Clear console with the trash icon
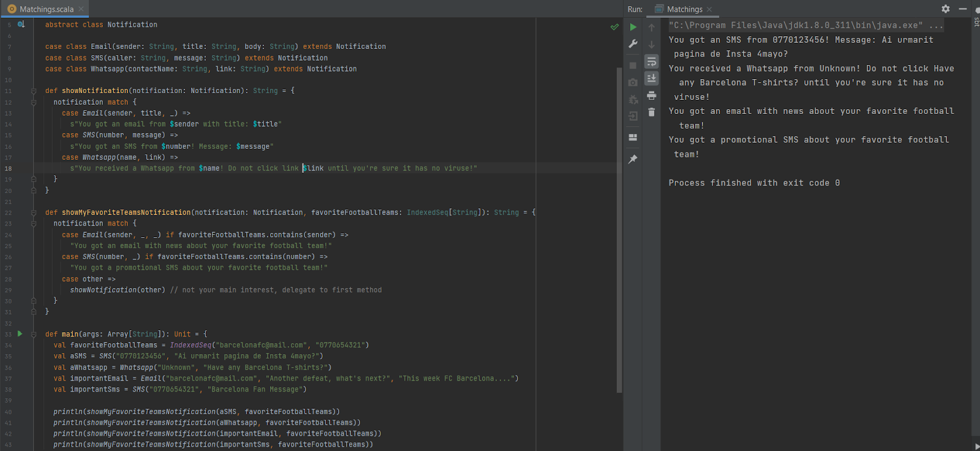This screenshot has height=451, width=980. point(652,112)
